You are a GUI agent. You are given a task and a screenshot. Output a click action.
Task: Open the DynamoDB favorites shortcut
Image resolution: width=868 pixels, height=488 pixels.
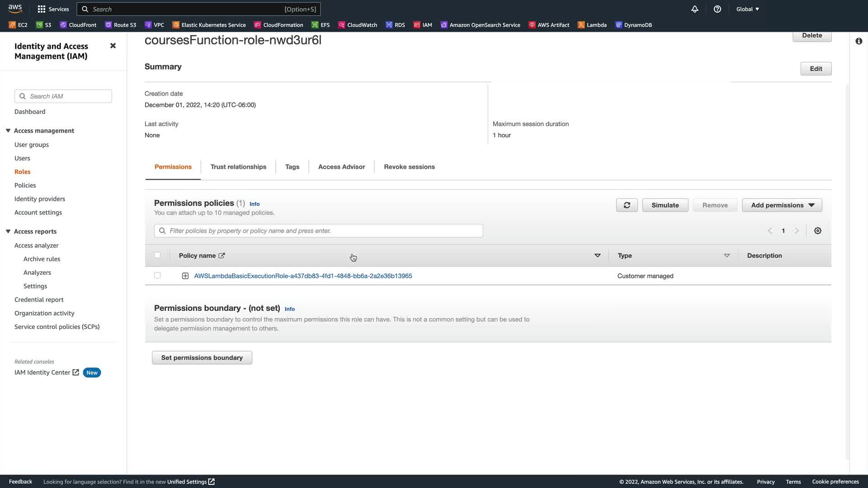pyautogui.click(x=633, y=25)
